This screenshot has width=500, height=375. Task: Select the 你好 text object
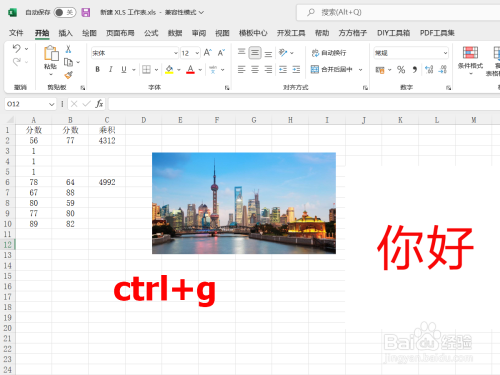coord(425,247)
